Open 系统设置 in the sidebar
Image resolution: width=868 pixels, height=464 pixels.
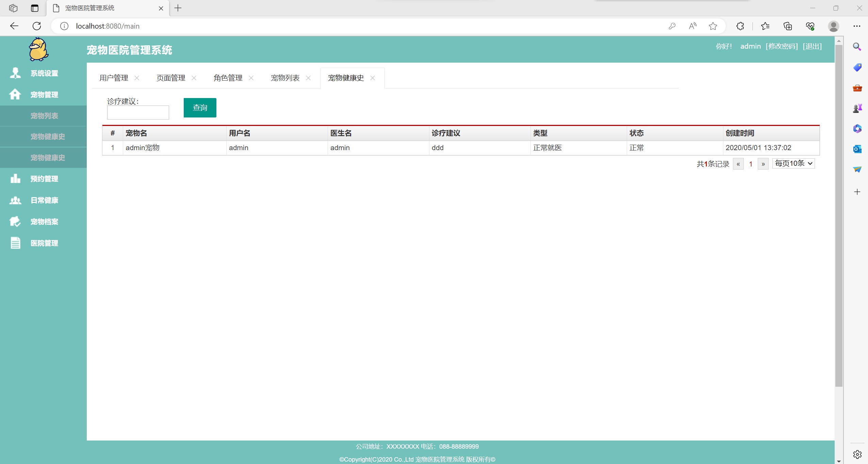pyautogui.click(x=44, y=73)
